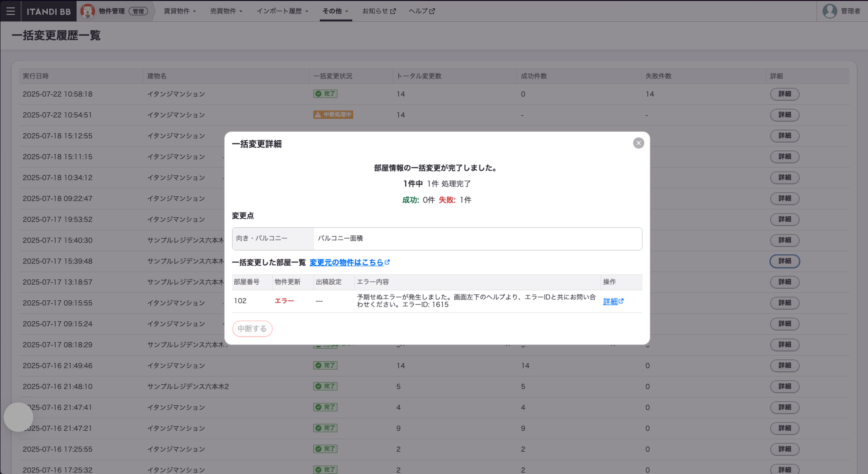
Task: Open 詳細 for 2025-07-18 09:22:47 row
Action: [x=784, y=198]
